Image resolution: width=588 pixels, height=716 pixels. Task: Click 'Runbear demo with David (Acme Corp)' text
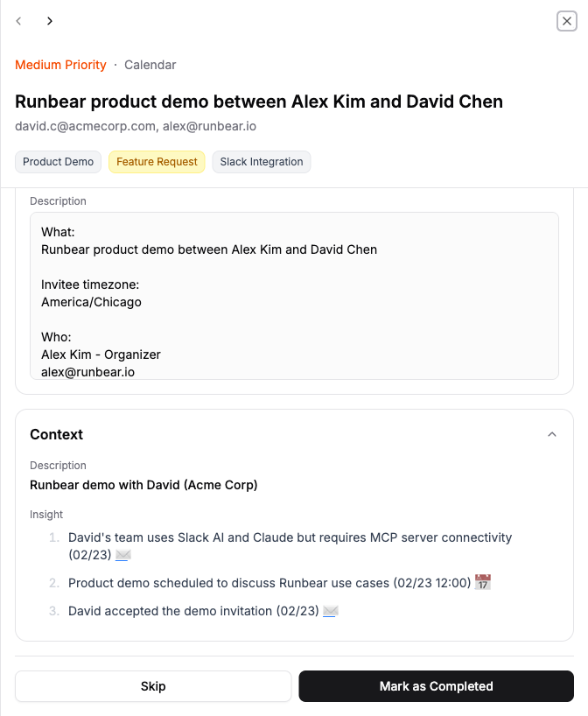pyautogui.click(x=143, y=484)
